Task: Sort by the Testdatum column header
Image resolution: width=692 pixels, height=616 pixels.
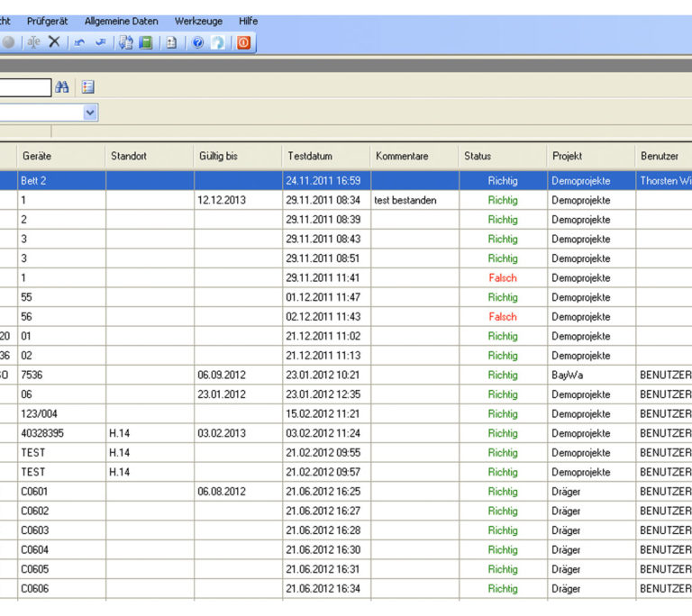Action: click(x=326, y=156)
